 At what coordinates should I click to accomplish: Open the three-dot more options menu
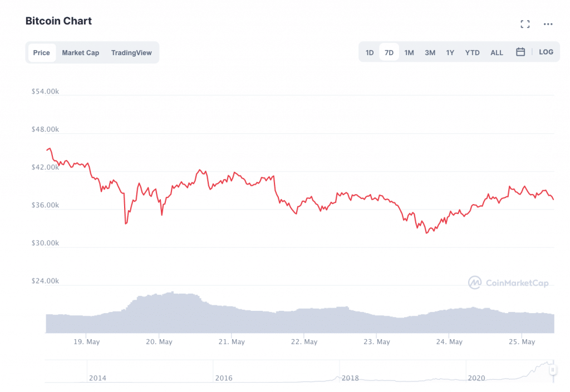[548, 24]
